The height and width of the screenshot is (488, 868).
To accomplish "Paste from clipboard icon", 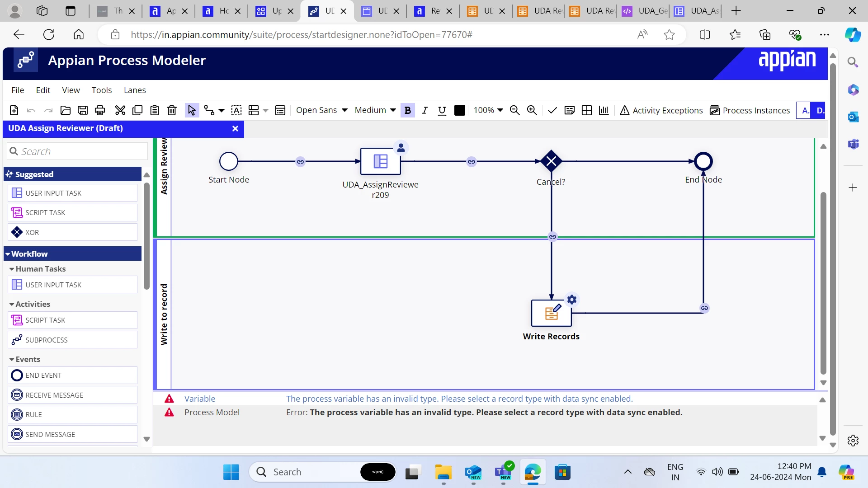I will tap(155, 110).
